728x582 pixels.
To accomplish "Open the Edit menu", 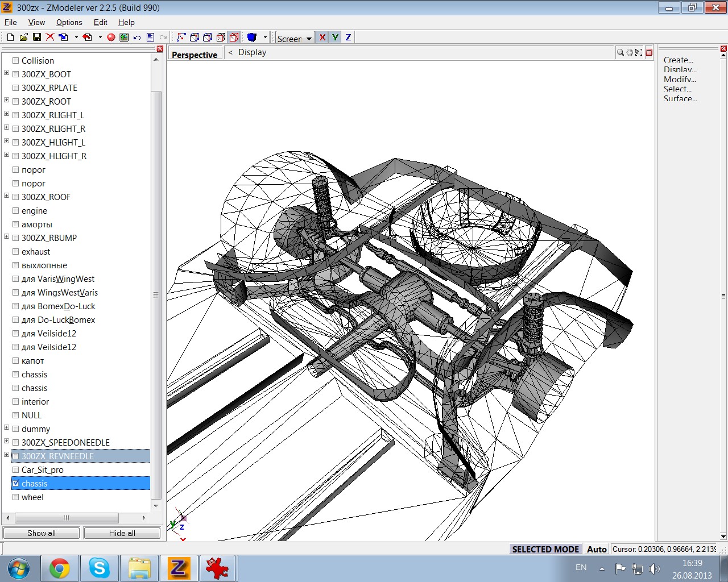I will click(101, 22).
